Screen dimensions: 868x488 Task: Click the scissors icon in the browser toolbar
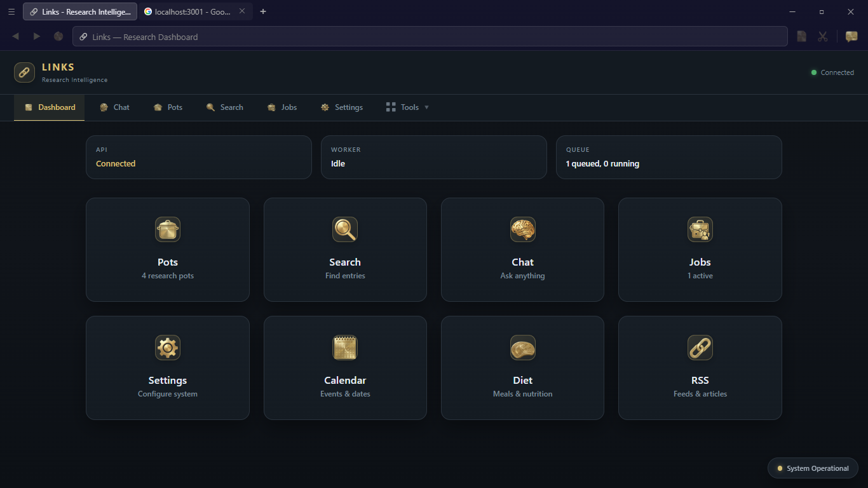[x=823, y=36]
